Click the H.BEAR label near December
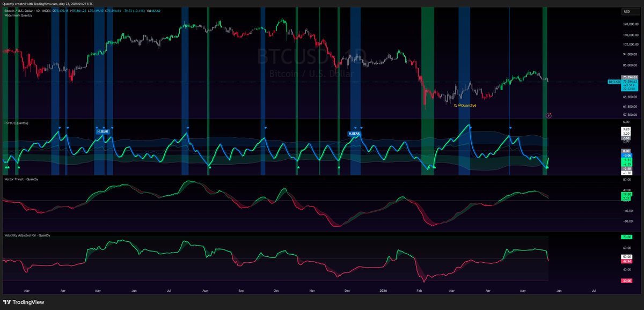This screenshot has height=310, width=644. point(354,132)
